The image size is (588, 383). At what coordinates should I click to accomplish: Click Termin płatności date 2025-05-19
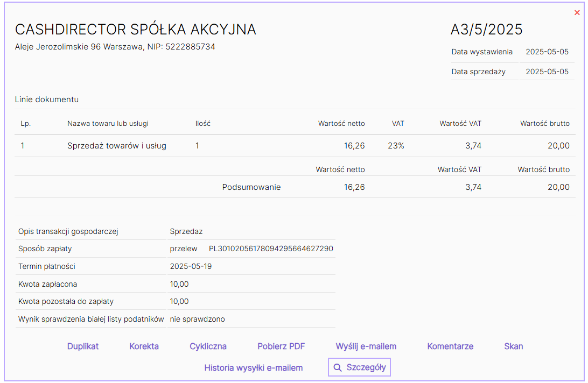click(x=191, y=266)
